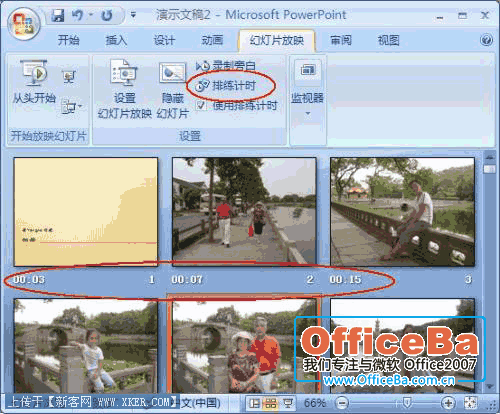This screenshot has height=414, width=500.
Task: Click the vertical scrollbar down arrow
Action: coord(489,386)
